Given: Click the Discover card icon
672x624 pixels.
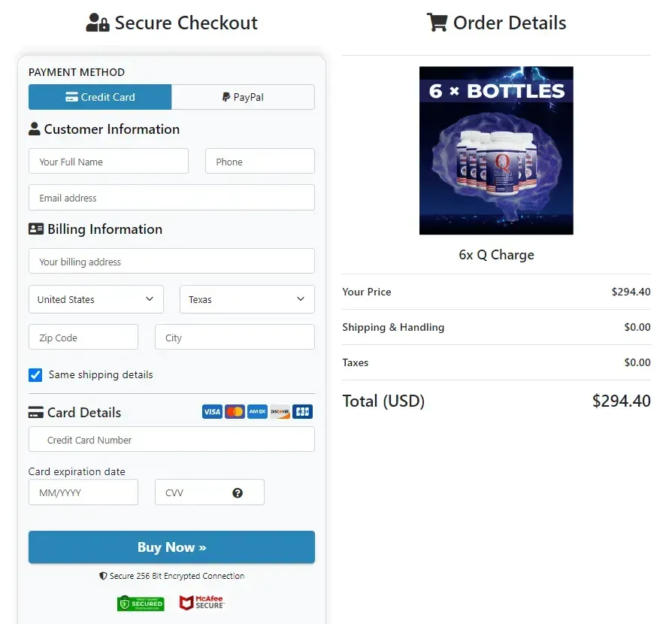Looking at the screenshot, I should (x=279, y=411).
